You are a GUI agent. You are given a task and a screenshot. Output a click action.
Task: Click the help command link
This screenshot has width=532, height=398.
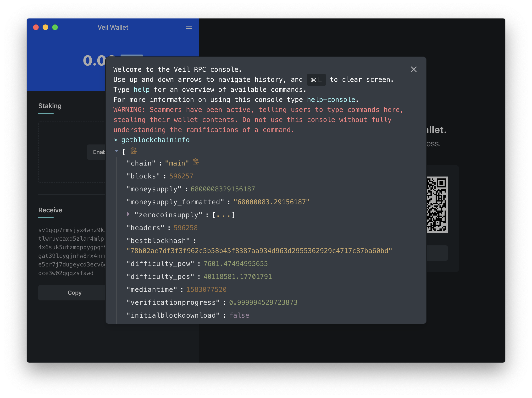tap(142, 90)
